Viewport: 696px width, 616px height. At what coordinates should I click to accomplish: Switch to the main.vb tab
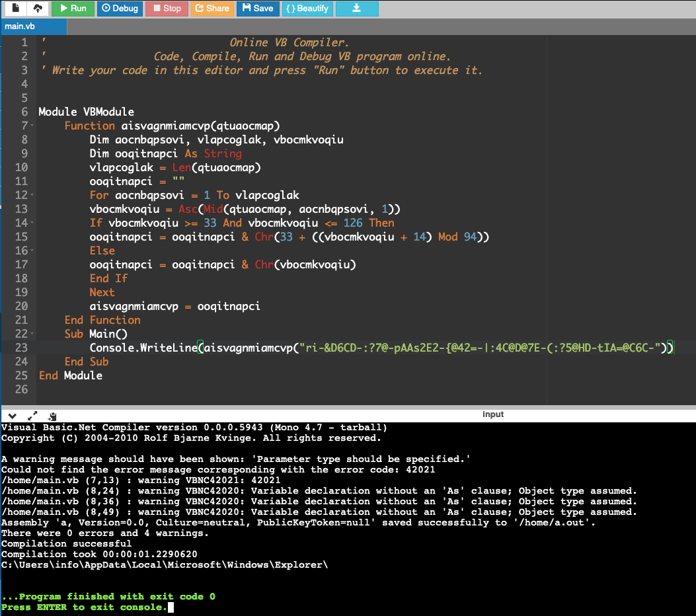pyautogui.click(x=20, y=26)
